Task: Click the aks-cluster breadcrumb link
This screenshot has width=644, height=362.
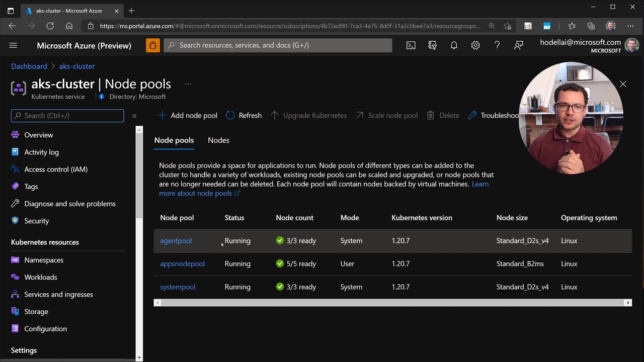Action: (x=77, y=66)
